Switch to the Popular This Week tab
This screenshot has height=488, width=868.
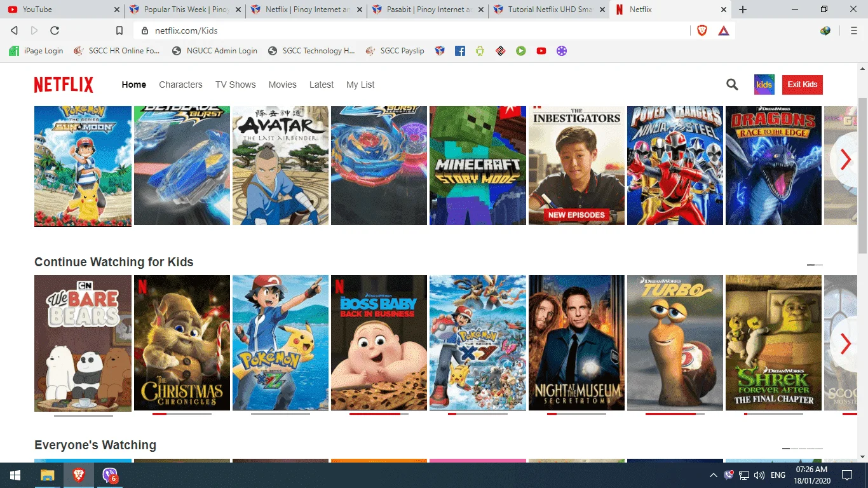point(184,10)
